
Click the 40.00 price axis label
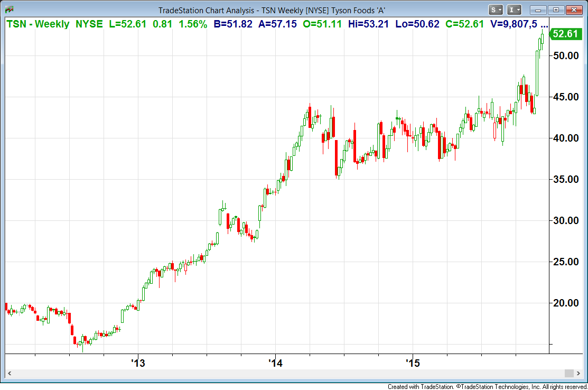pos(566,138)
